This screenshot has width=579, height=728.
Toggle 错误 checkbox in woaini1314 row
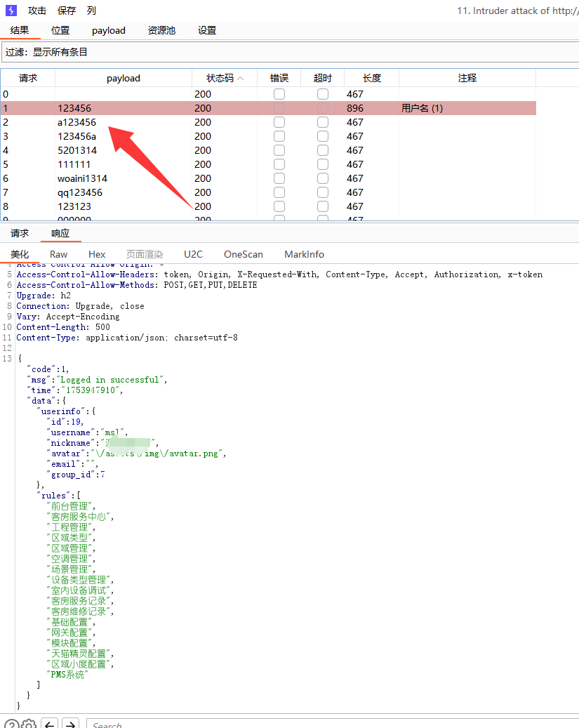click(279, 178)
